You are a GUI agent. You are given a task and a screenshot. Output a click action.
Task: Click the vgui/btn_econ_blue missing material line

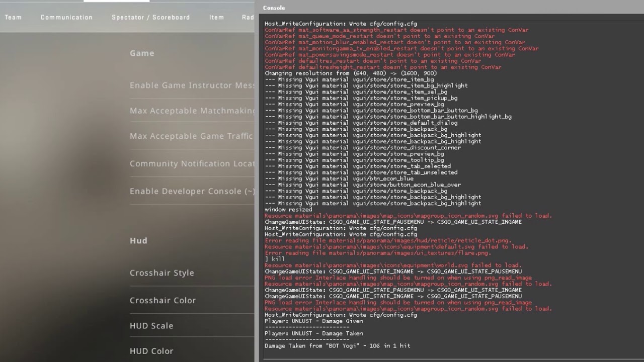coord(339,178)
